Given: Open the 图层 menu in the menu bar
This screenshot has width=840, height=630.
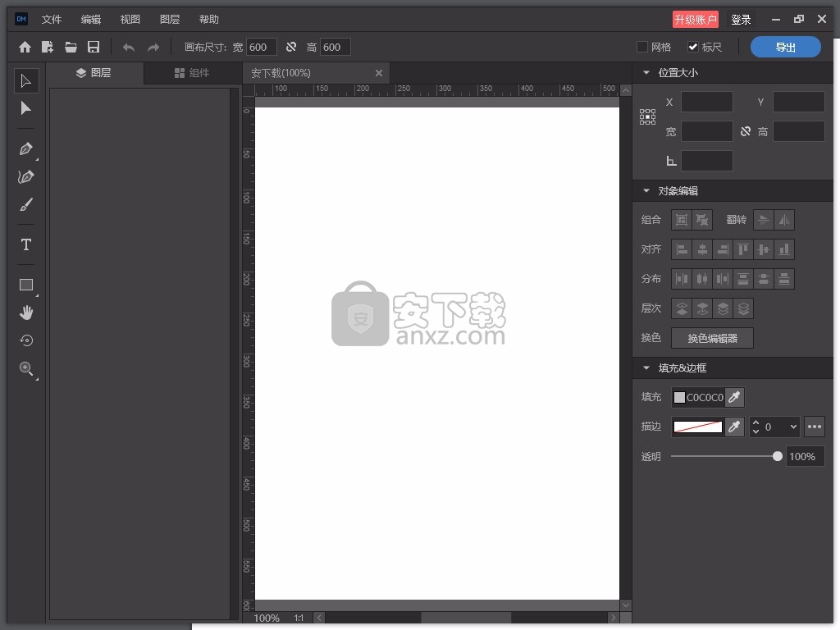Looking at the screenshot, I should point(170,20).
